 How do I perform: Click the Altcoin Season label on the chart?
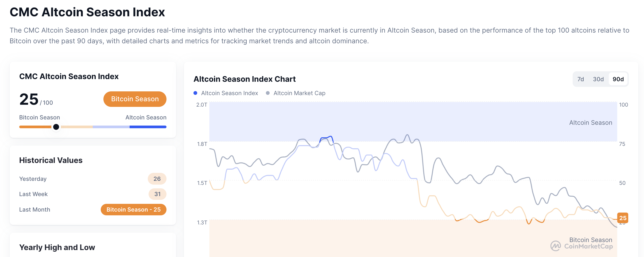pyautogui.click(x=591, y=122)
